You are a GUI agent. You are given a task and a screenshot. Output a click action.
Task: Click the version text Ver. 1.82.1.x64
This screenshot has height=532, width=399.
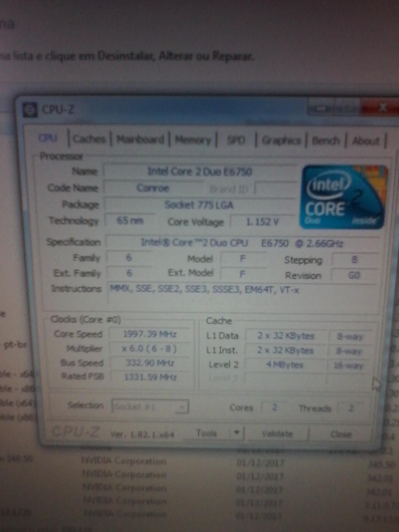142,434
